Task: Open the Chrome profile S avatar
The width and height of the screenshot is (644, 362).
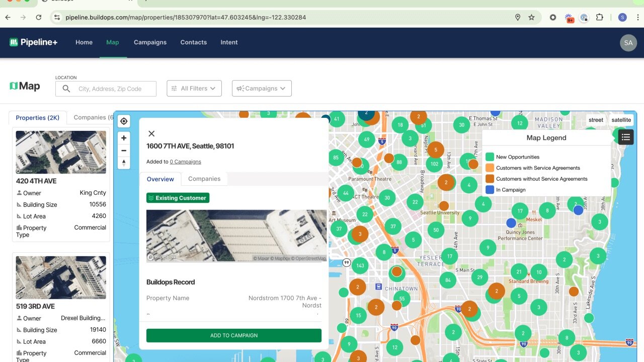Action: point(622,17)
